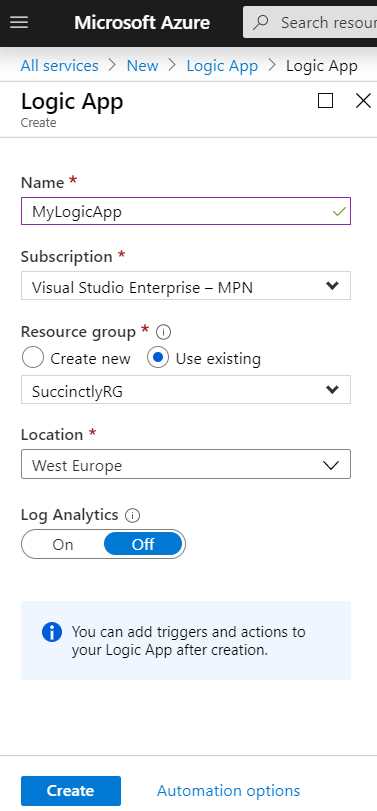Click the Name field with MyLogicApp
377x811 pixels.
pyautogui.click(x=186, y=211)
